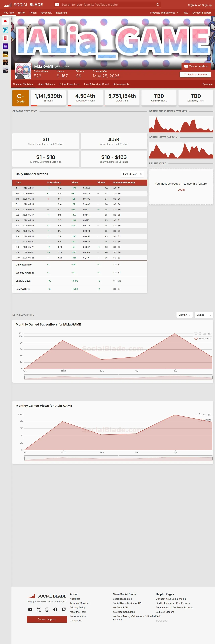This screenshot has height=644, width=215.
Task: Open Join our Discord footer link
Action: tap(165, 612)
